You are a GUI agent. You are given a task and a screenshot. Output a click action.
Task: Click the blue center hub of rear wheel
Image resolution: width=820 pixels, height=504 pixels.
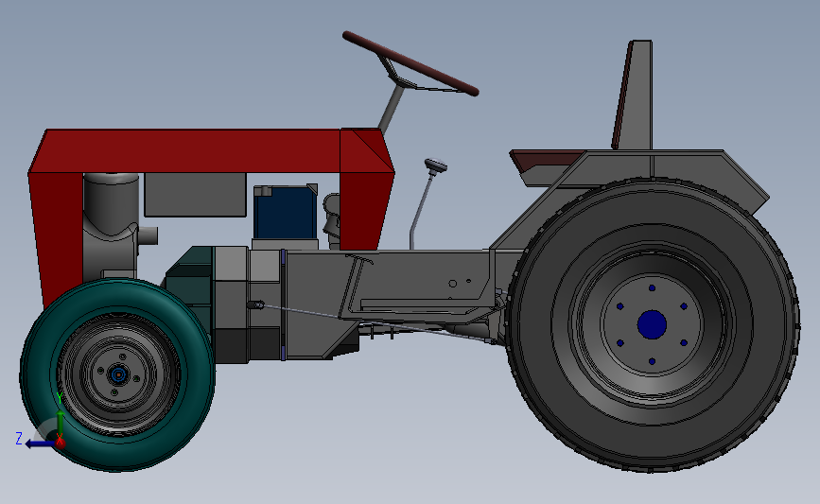pyautogui.click(x=652, y=324)
